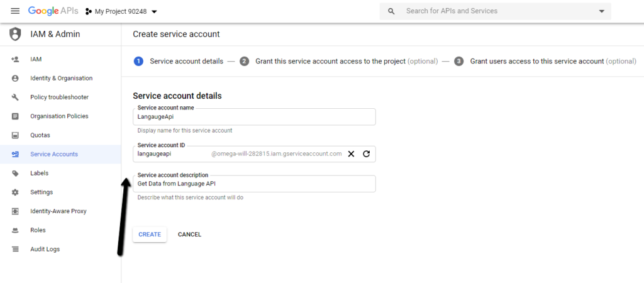
Task: Click into the Service account description field
Action: [x=254, y=184]
